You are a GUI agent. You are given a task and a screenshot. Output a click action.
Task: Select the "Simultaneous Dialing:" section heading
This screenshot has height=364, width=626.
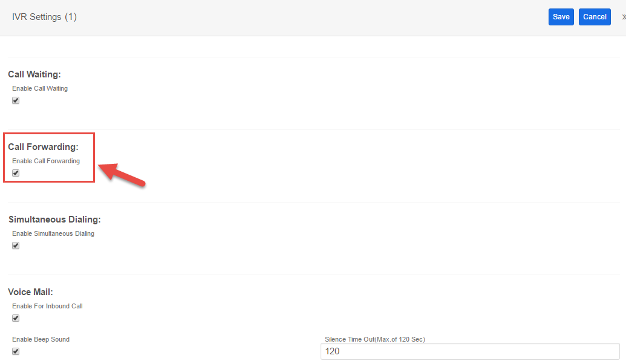[x=54, y=219]
